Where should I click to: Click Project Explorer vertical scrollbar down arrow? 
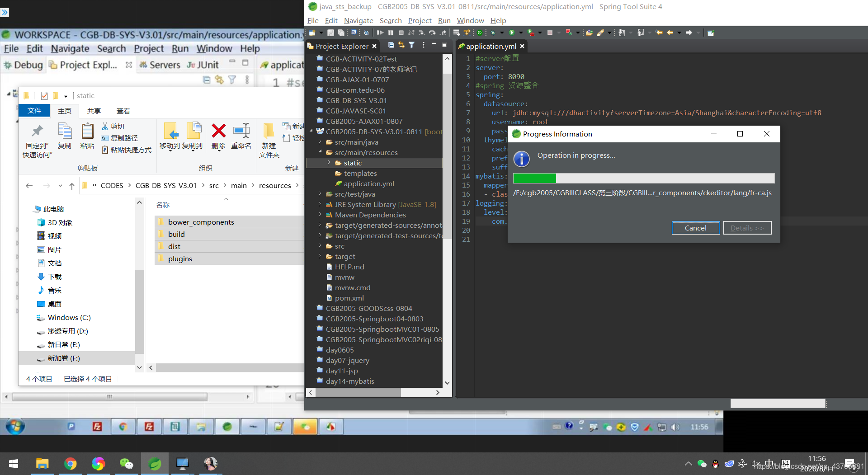(447, 382)
